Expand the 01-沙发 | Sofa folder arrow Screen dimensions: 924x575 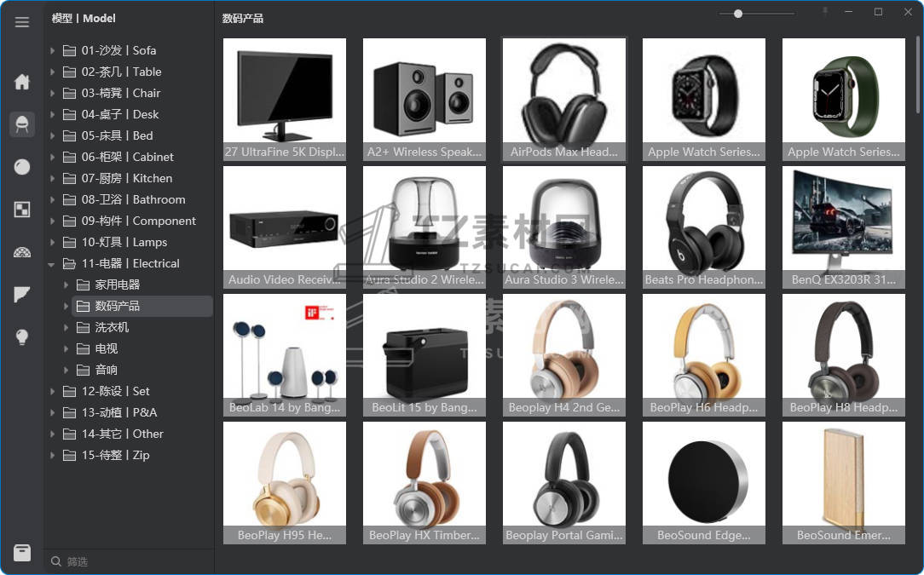(x=53, y=50)
